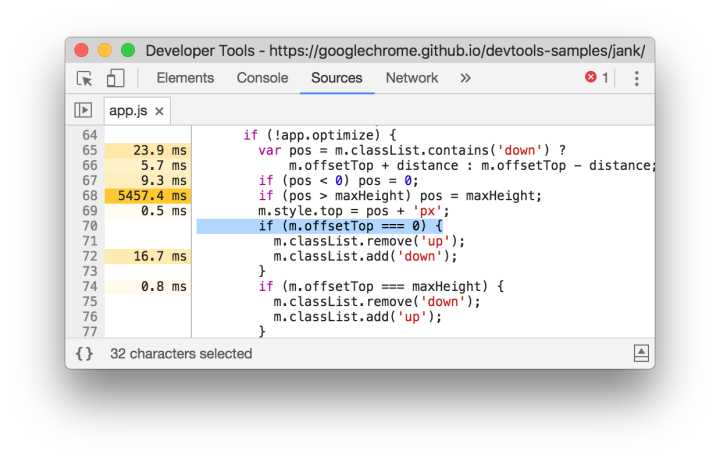Open the Network tab
Image resolution: width=720 pixels, height=462 pixels.
[x=411, y=78]
